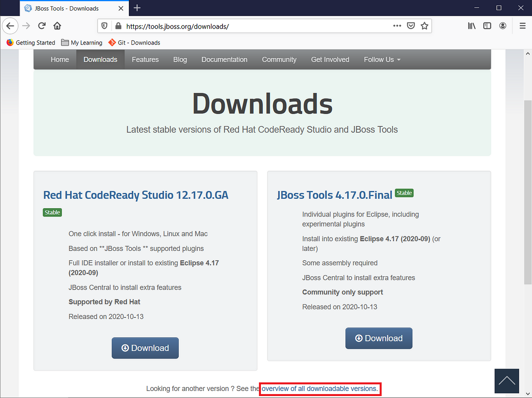
Task: Bookmark this page with the star
Action: (424, 26)
